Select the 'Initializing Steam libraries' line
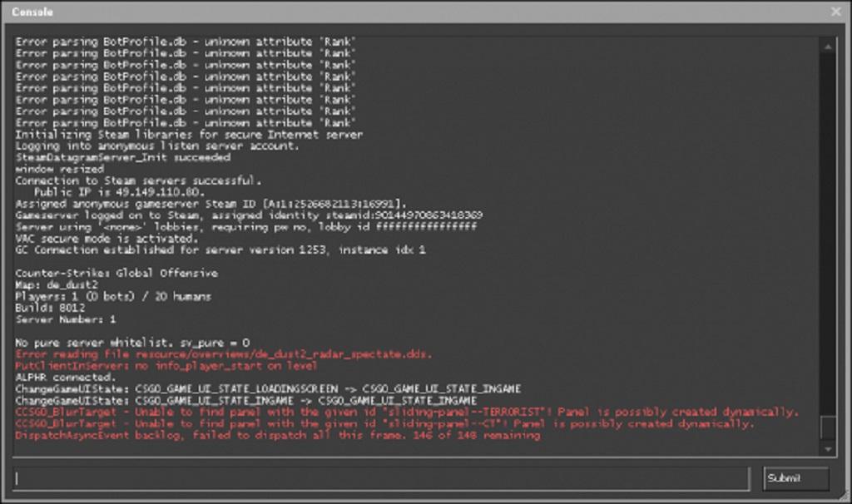This screenshot has width=852, height=504. (x=189, y=135)
